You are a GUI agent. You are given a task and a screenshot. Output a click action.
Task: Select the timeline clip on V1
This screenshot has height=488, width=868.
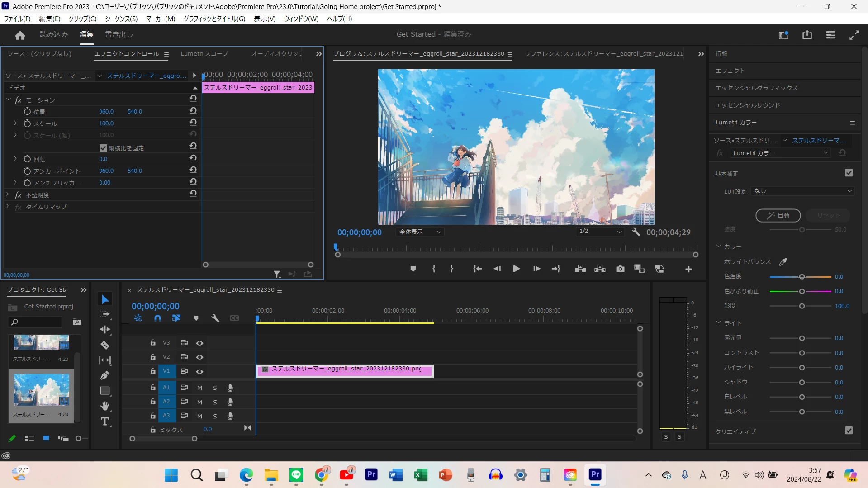345,370
